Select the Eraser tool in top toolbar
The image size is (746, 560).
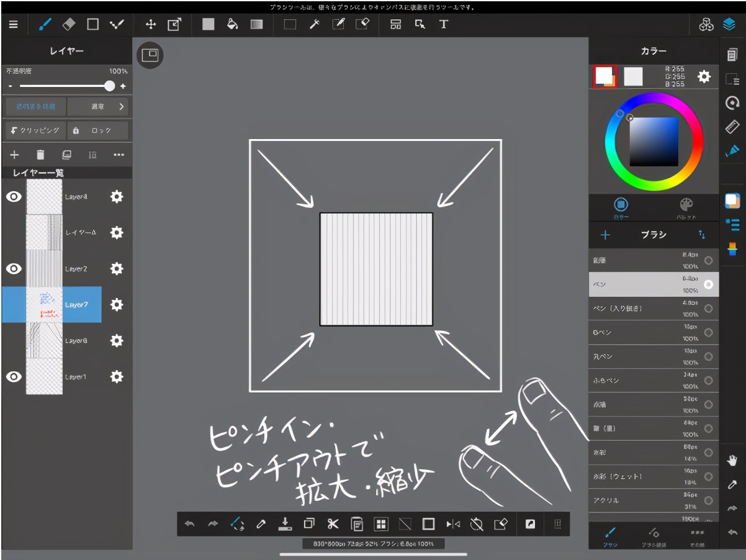click(x=69, y=24)
